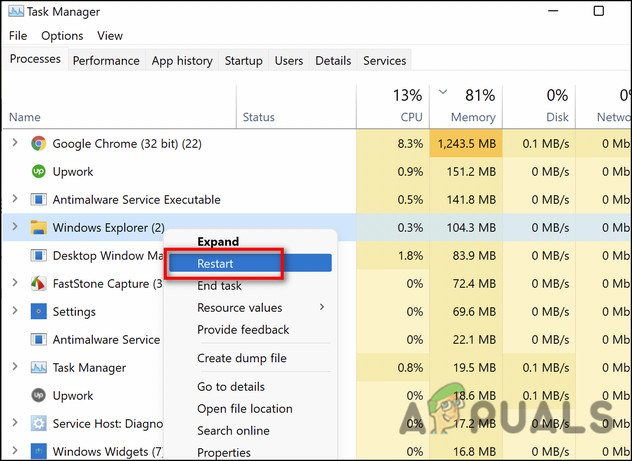Click the Windows Widgets icon
632x461 pixels.
click(39, 451)
